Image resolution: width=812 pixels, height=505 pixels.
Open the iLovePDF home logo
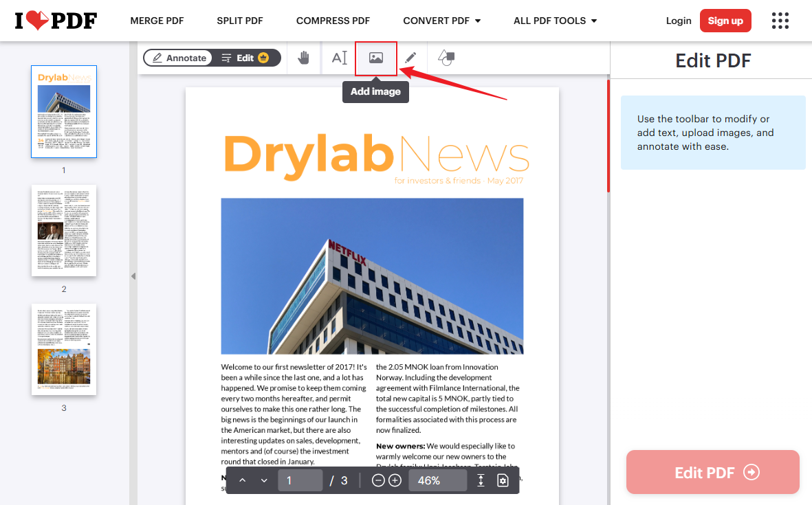coord(56,21)
